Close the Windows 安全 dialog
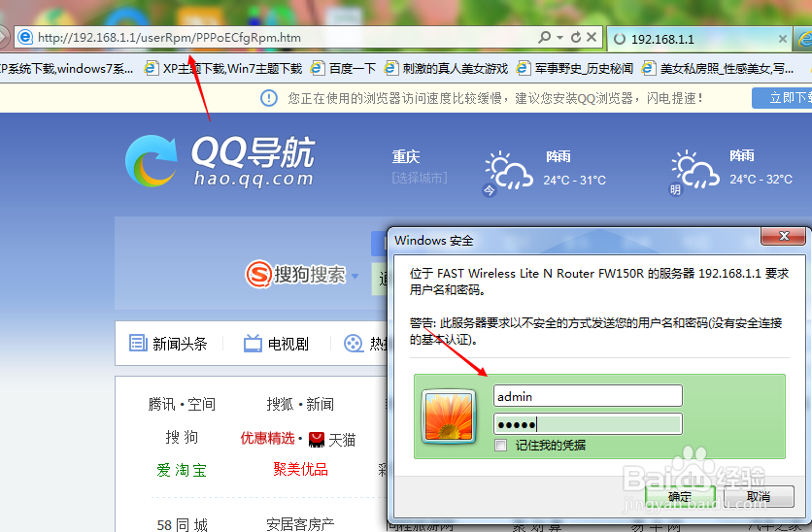 click(x=784, y=236)
